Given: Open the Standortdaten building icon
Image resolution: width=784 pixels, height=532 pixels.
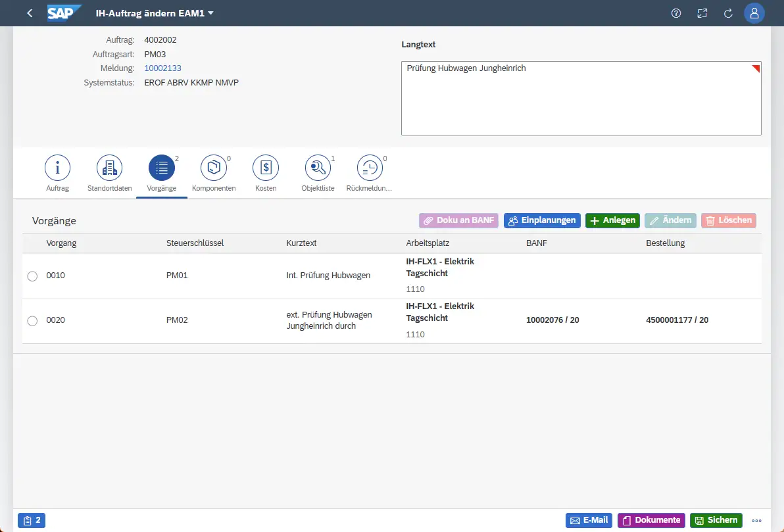Looking at the screenshot, I should point(109,168).
